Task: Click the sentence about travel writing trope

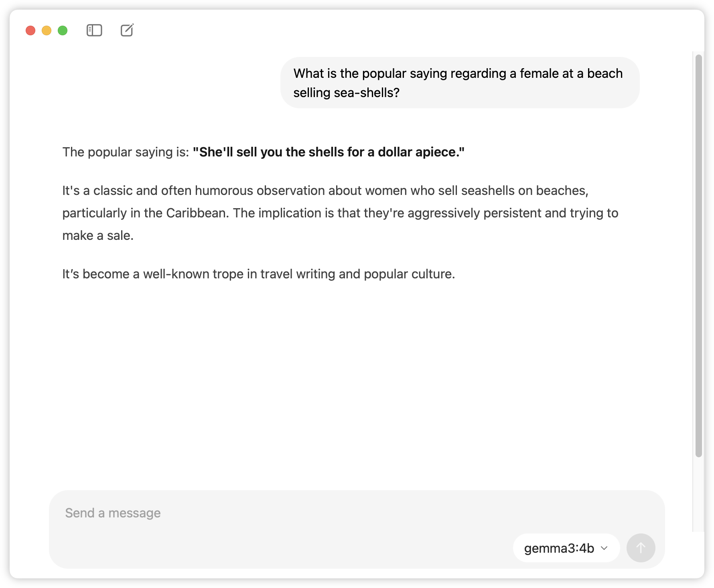Action: coord(259,274)
